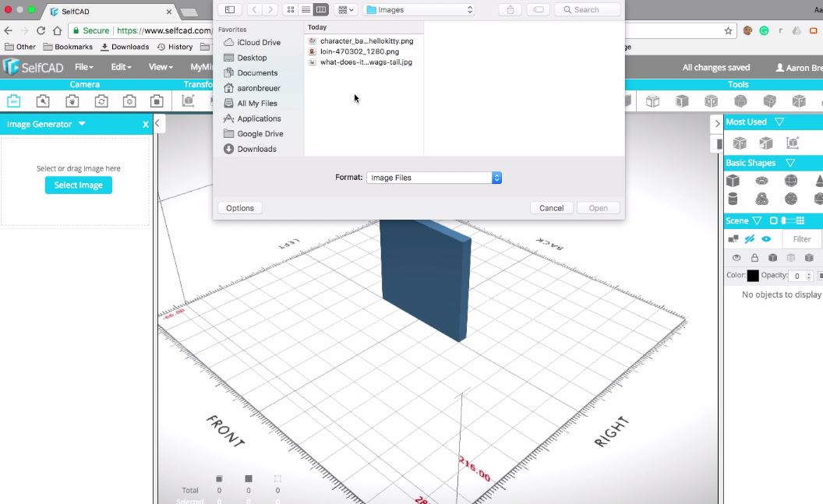Image resolution: width=823 pixels, height=504 pixels.
Task: Click the black Color swatch in Scene
Action: point(753,275)
